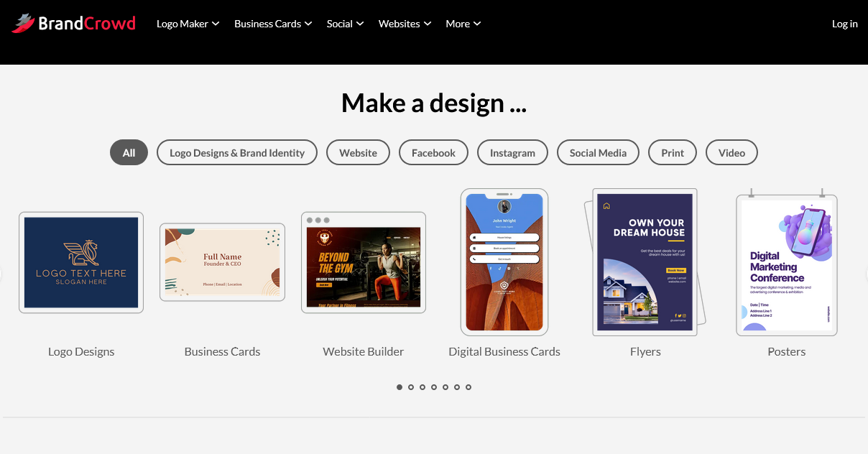Expand the Business Cards menu
Screen dimensions: 868x454
272,23
